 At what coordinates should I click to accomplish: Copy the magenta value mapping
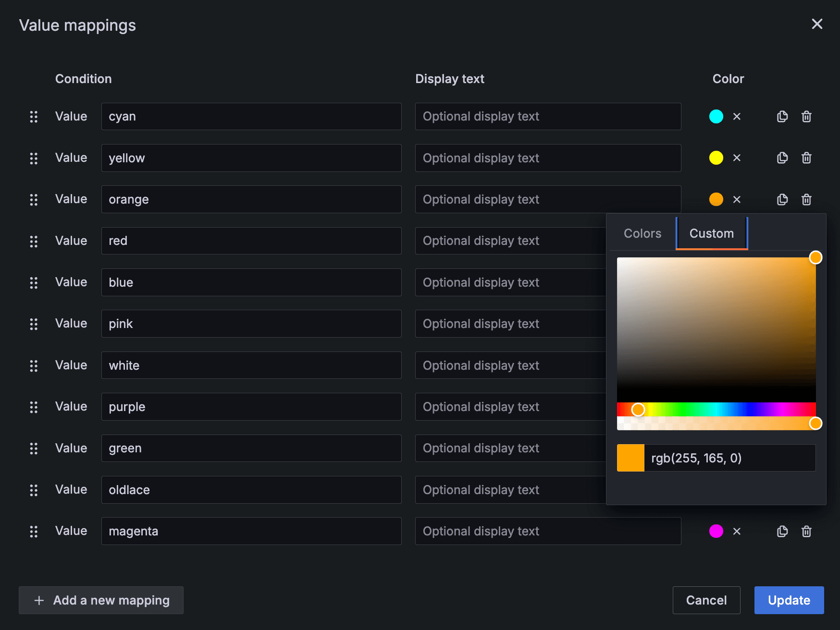[782, 531]
